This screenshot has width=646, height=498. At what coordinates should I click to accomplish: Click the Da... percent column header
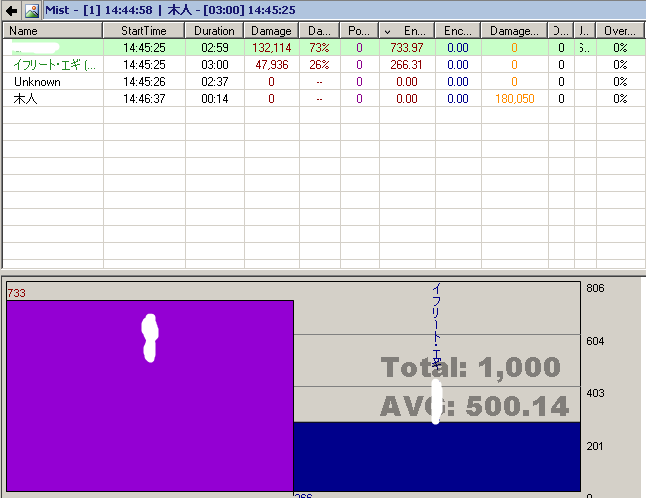pos(319,31)
